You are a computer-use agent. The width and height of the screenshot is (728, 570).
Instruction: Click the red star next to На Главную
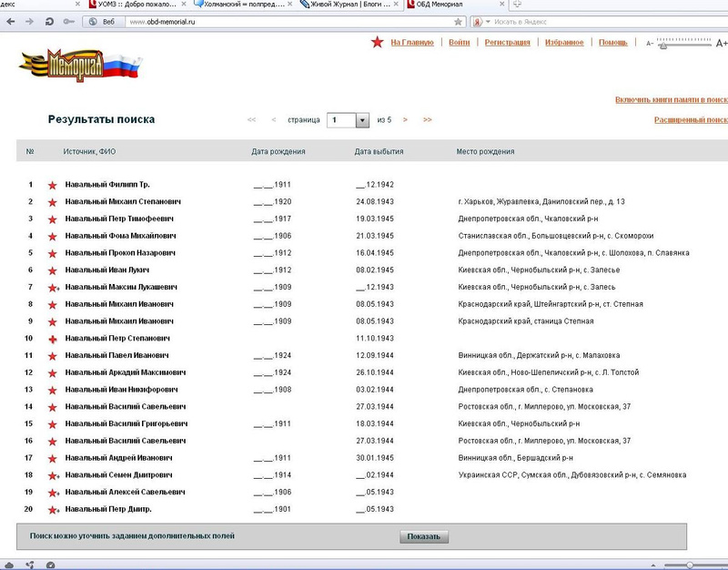point(377,43)
